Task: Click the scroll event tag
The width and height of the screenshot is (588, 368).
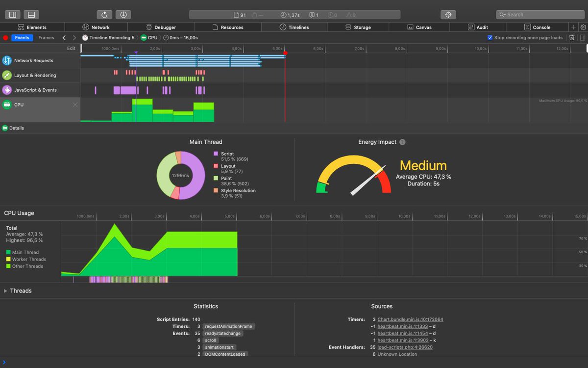Action: click(x=211, y=341)
